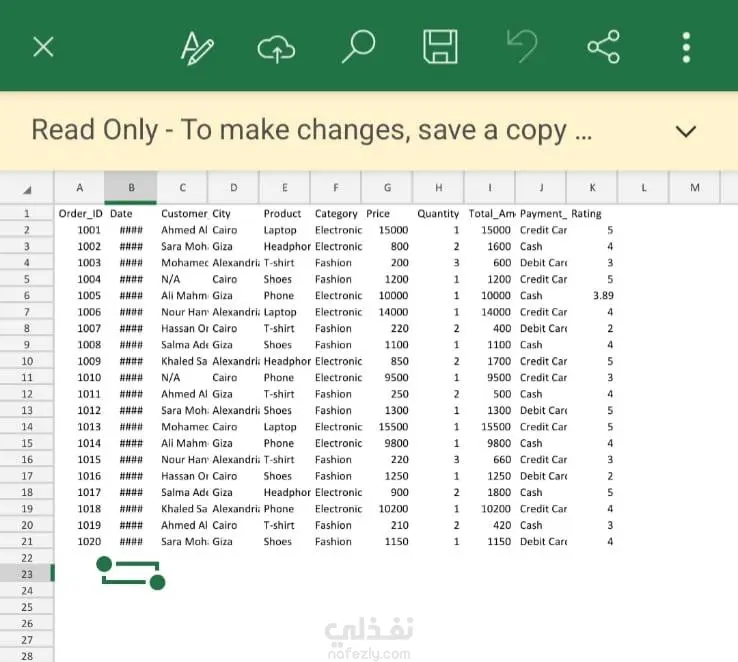This screenshot has width=738, height=662.
Task: Select row 23 header
Action: point(27,574)
